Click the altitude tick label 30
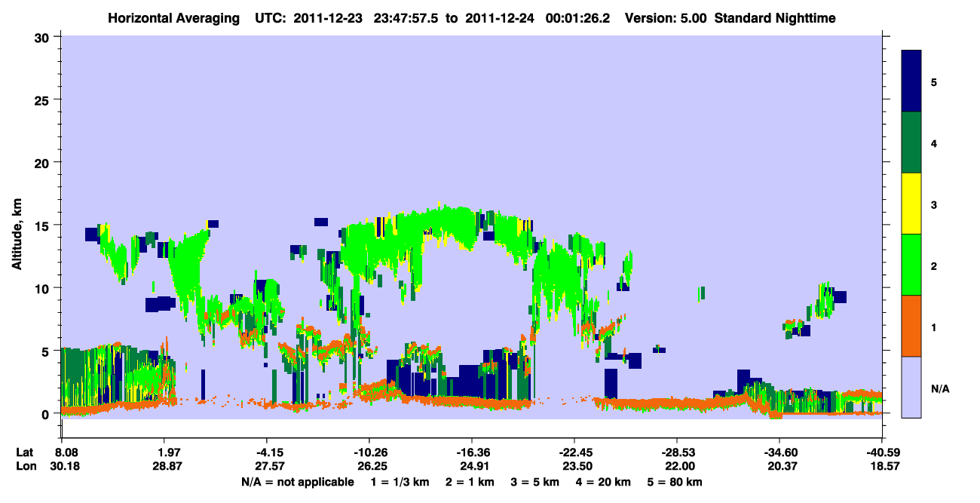 point(44,37)
